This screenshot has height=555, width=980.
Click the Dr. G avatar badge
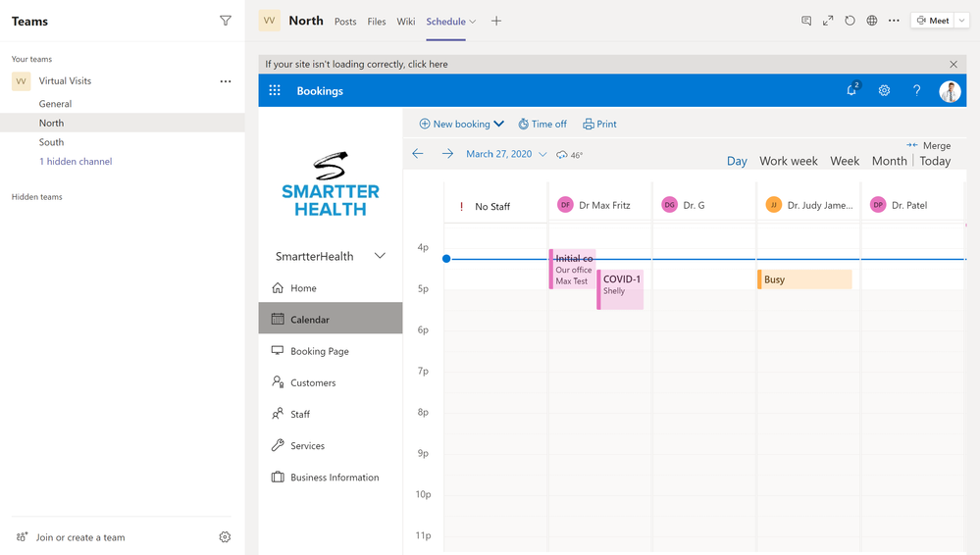[669, 205]
